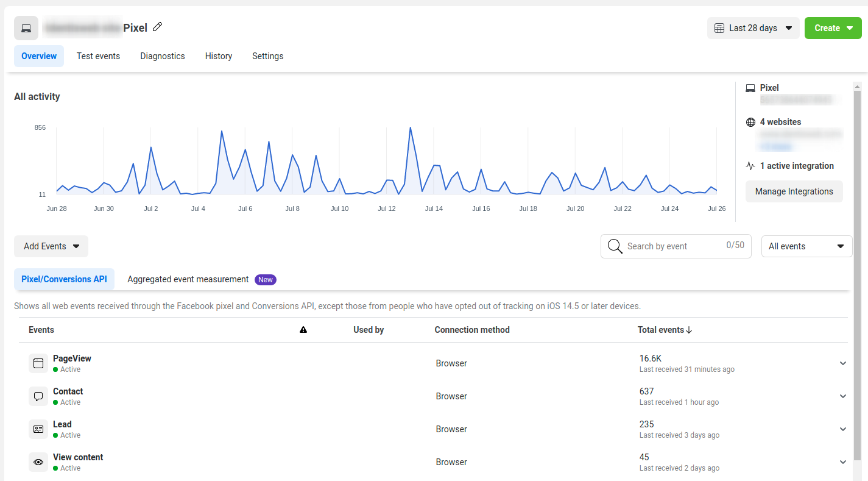The image size is (868, 481).
Task: Click the blurred websites link in sidebar
Action: pos(775,146)
